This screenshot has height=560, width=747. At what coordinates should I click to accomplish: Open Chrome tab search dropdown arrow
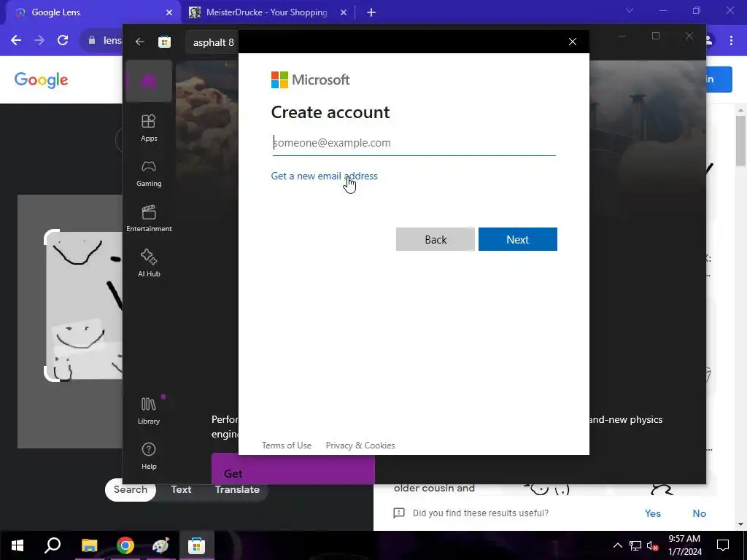630,10
